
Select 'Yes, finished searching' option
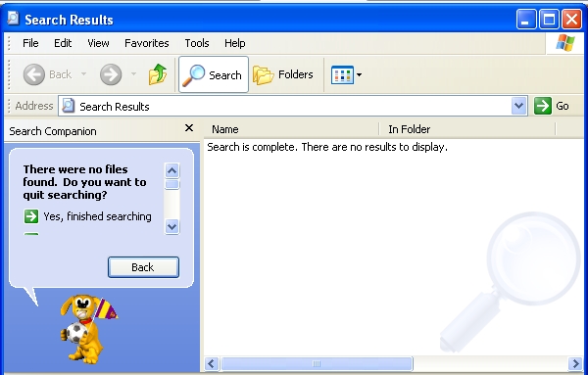click(88, 216)
